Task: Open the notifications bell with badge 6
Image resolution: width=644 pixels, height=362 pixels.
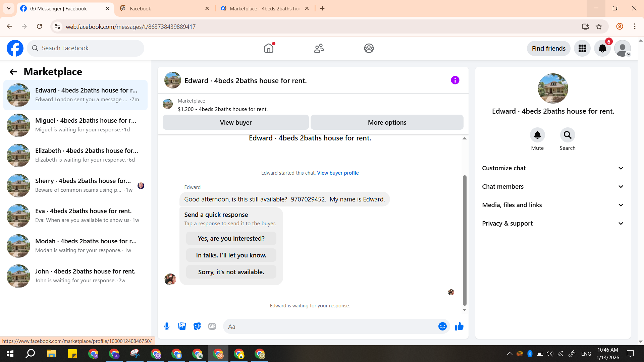Action: click(x=602, y=49)
